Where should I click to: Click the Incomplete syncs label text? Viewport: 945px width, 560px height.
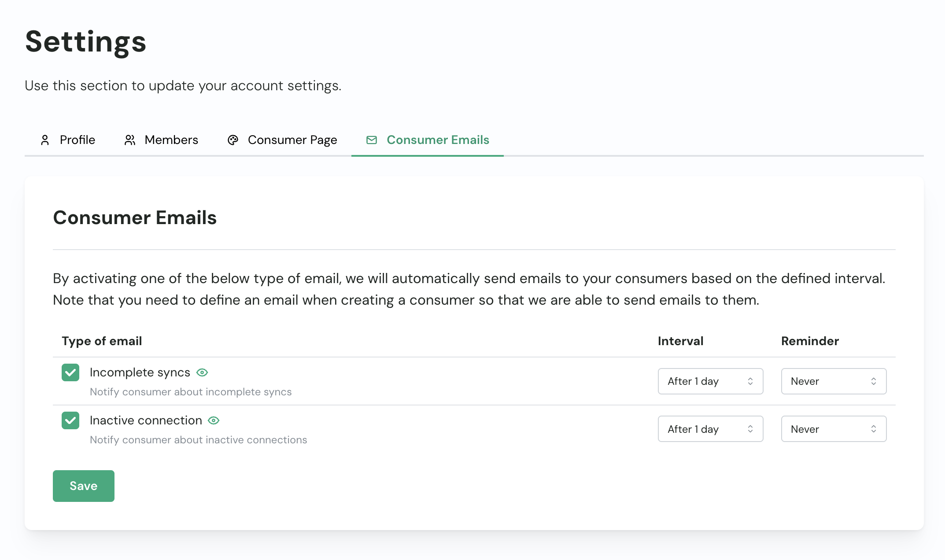coord(140,372)
